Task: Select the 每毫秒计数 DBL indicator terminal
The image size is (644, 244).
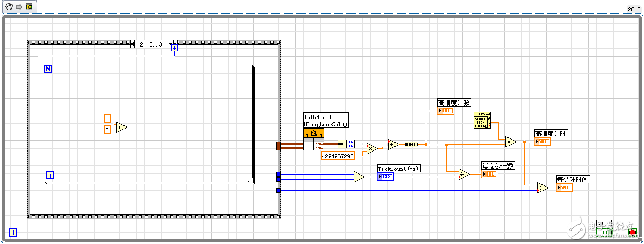Action: pyautogui.click(x=489, y=174)
